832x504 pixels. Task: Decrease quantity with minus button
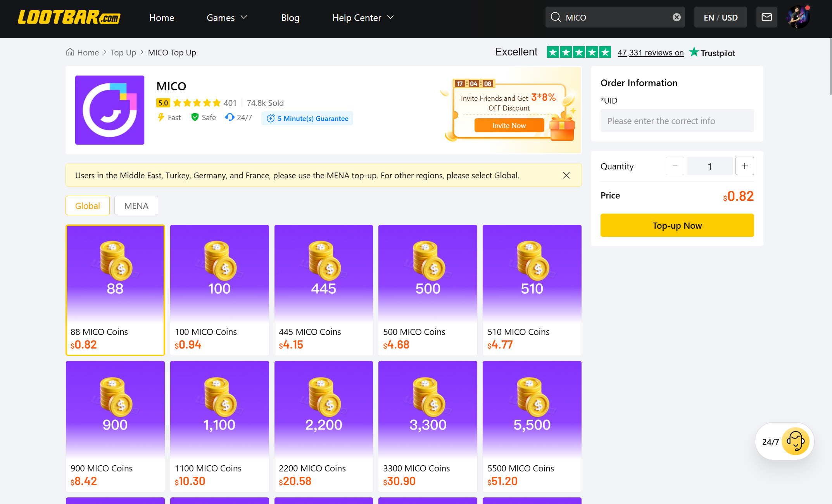[675, 166]
